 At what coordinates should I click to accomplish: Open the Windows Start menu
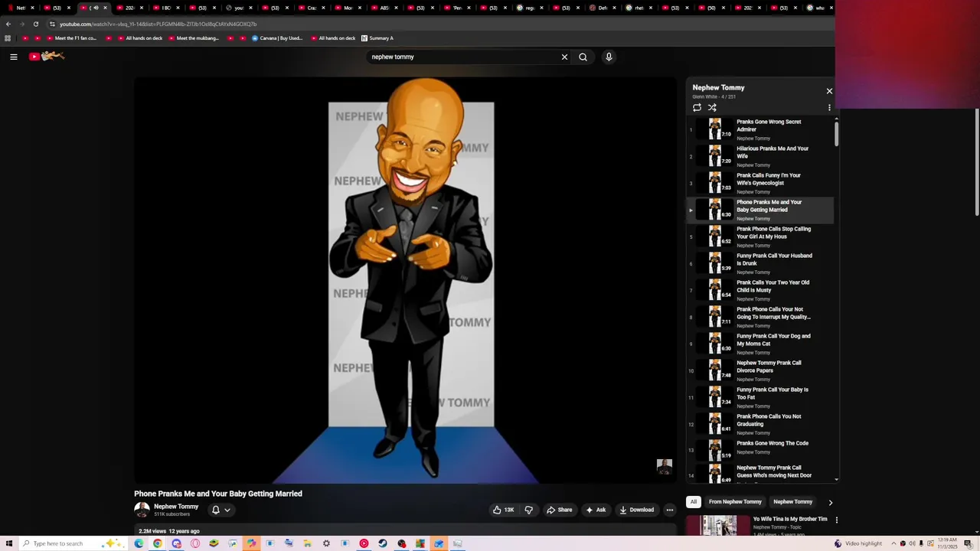(x=8, y=543)
